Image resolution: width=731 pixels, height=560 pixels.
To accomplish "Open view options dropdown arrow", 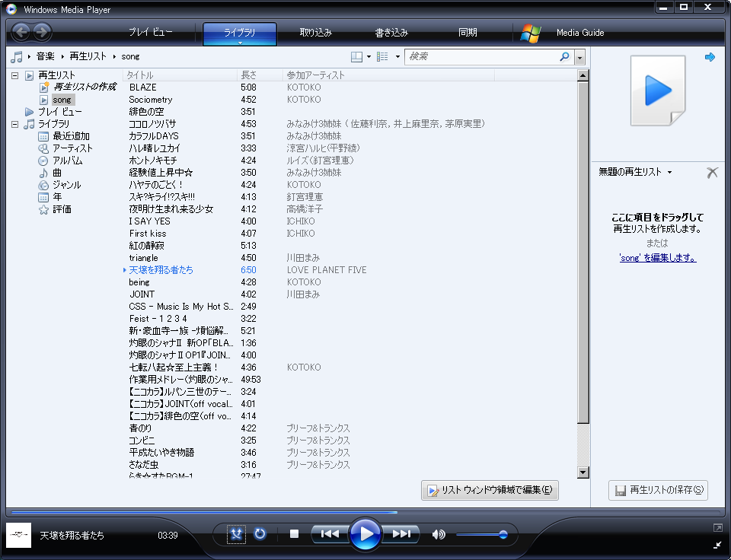I will click(397, 57).
